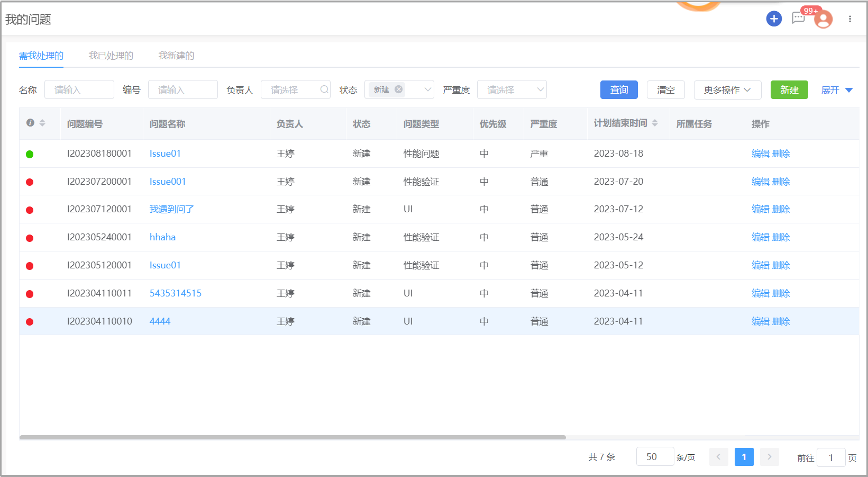Image resolution: width=868 pixels, height=477 pixels.
Task: Open the messages chat bubble icon
Action: [798, 19]
